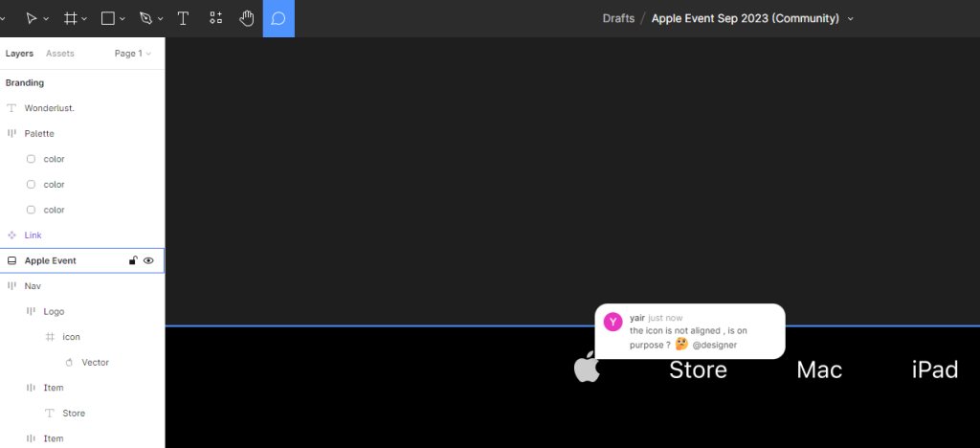The height and width of the screenshot is (448, 980).
Task: Expand the file name dropdown chevron
Action: [851, 19]
